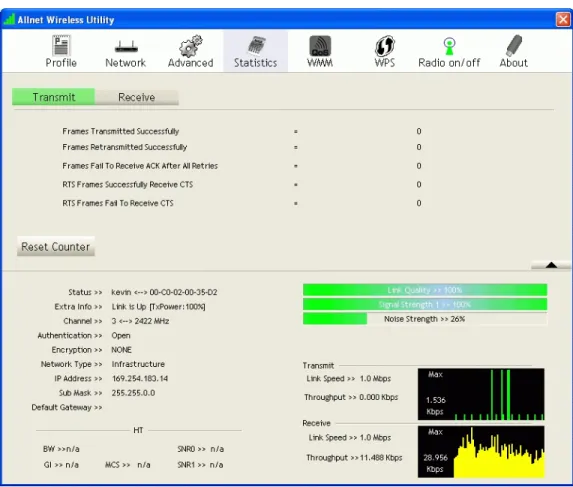Click the 28.956 Kbps max label
This screenshot has height=487, width=573.
[435, 463]
